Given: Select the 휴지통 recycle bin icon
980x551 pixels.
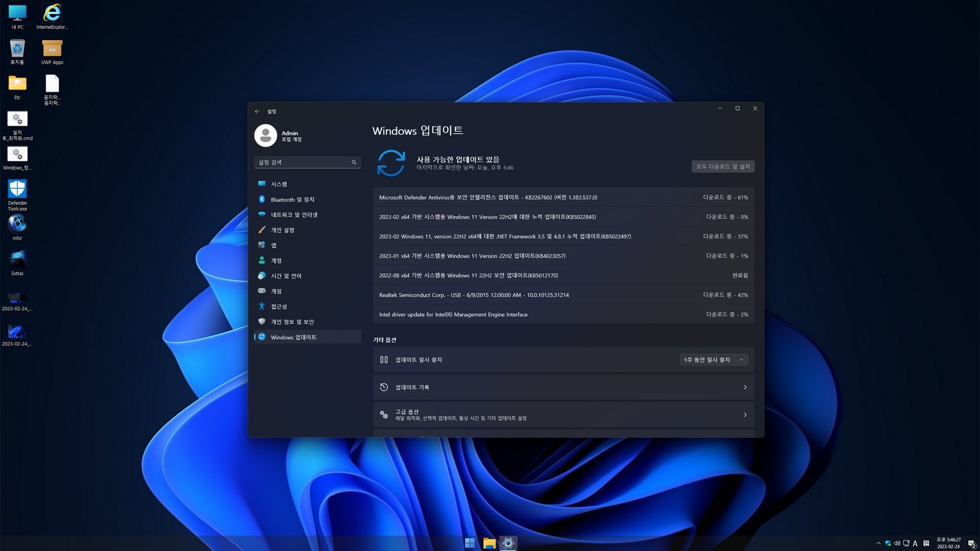Looking at the screenshot, I should (17, 52).
